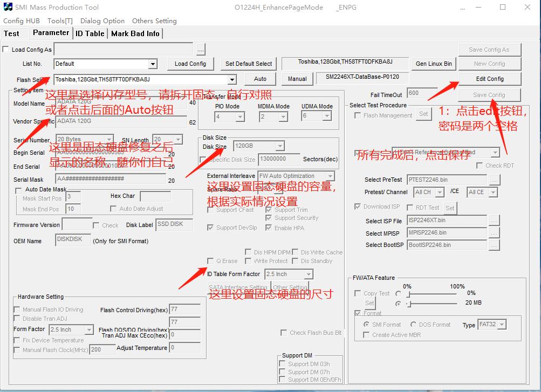Open the List No. Default dropdown
Screen dimensions: 541x392
pos(153,64)
